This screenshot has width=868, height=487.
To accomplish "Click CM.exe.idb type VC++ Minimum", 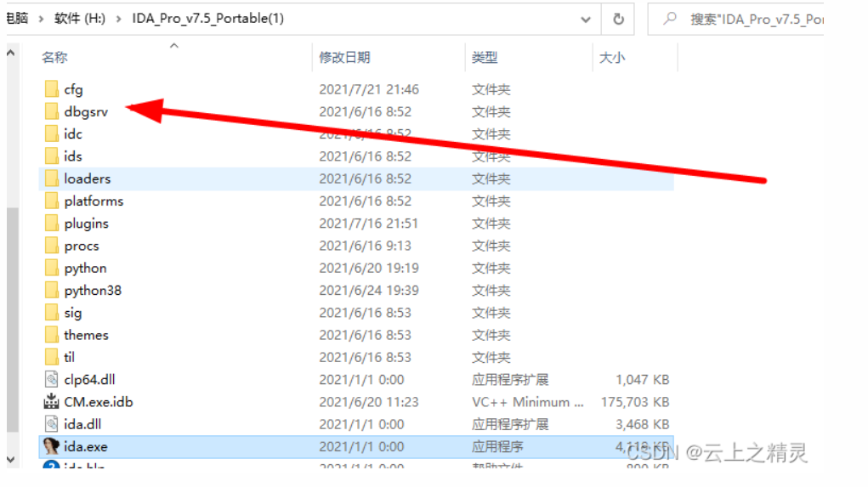I will 528,402.
